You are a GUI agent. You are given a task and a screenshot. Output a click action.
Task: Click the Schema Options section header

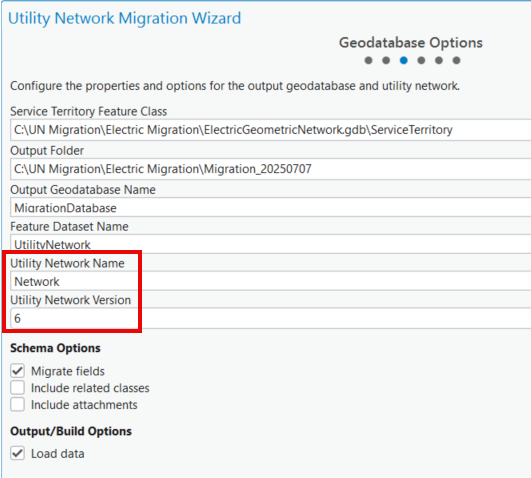click(55, 348)
